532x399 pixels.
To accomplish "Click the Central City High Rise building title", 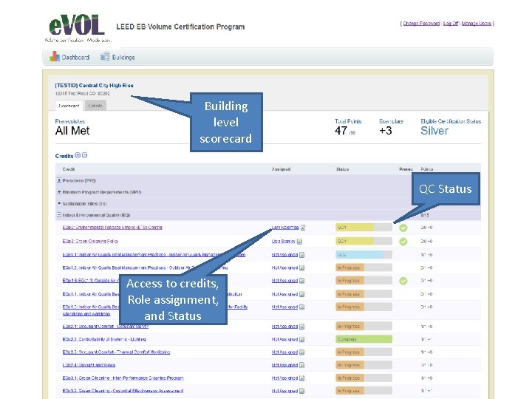I will pyautogui.click(x=95, y=86).
